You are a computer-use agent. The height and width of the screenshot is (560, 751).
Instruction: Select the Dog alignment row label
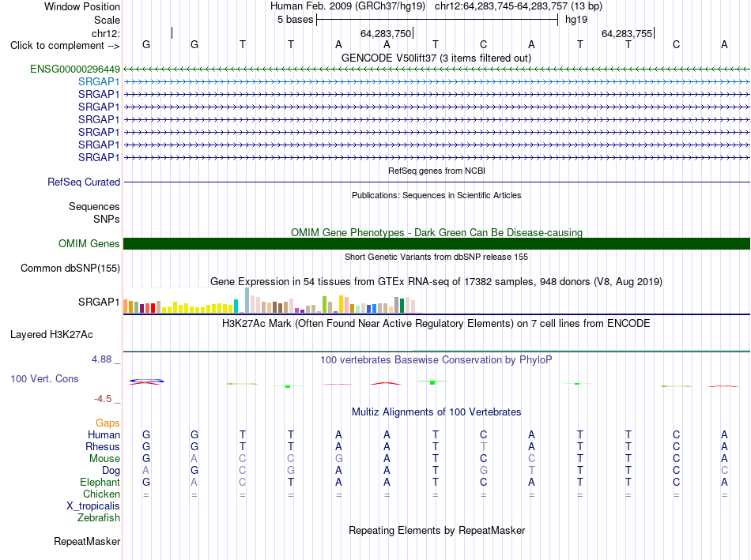click(111, 471)
